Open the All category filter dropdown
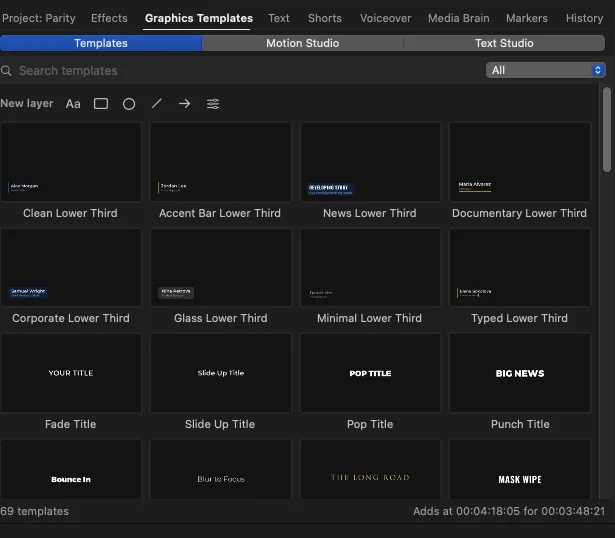The height and width of the screenshot is (538, 615). [546, 70]
